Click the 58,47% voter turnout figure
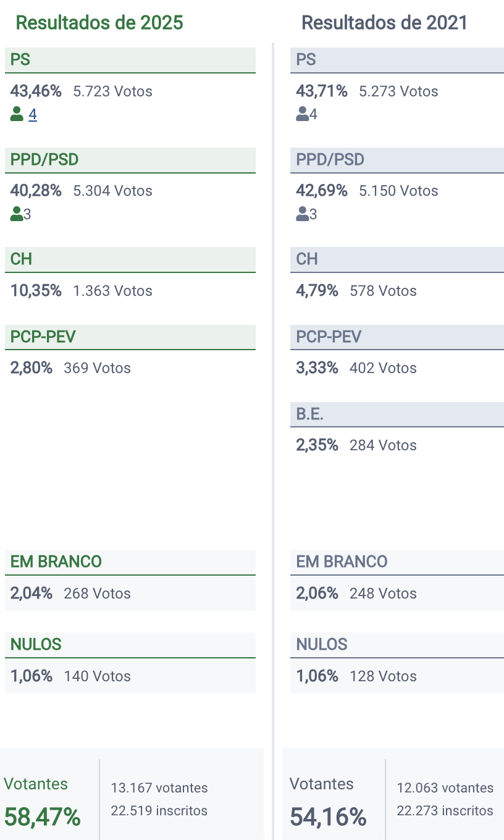Screen dimensions: 504x840 pos(43,817)
